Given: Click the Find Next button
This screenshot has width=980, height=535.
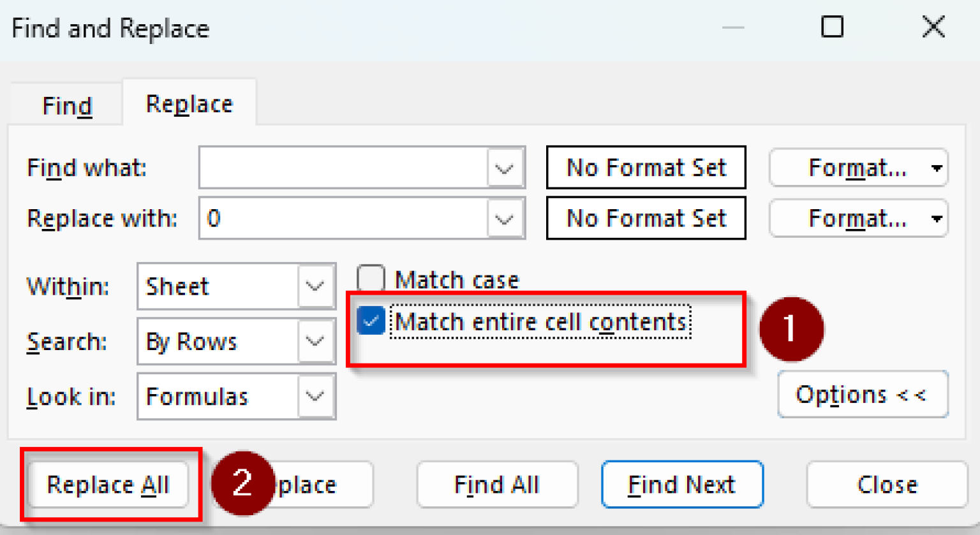Looking at the screenshot, I should point(681,485).
